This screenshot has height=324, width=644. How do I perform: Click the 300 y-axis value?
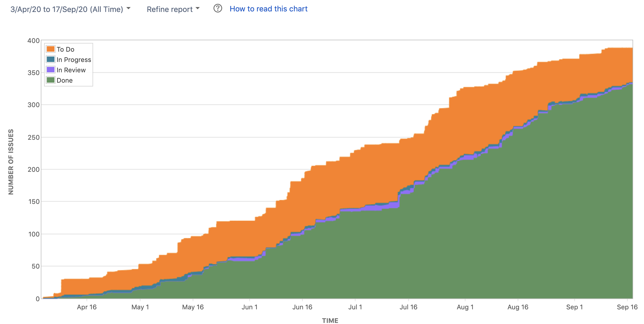pos(33,105)
